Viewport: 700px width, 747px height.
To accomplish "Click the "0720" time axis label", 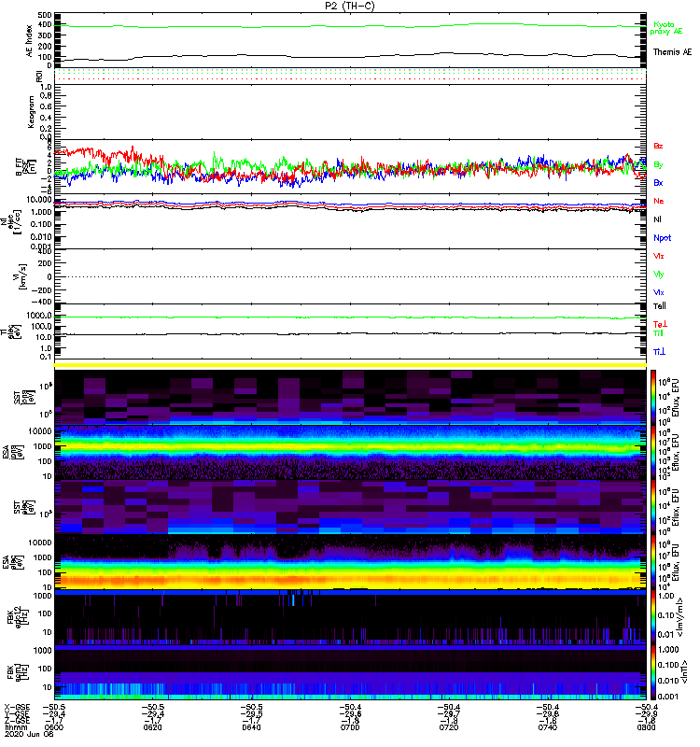I will pos(449,727).
